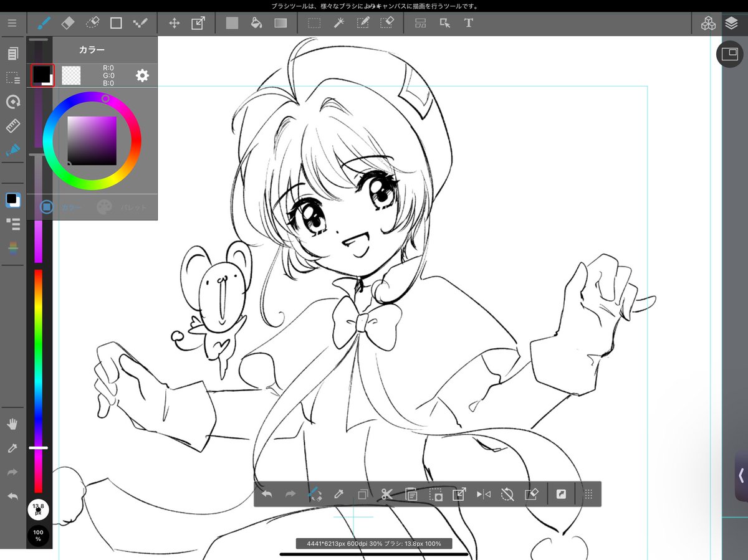Pick a hue on the color wheel ring
Viewport: 748px width, 560px height.
92,141
